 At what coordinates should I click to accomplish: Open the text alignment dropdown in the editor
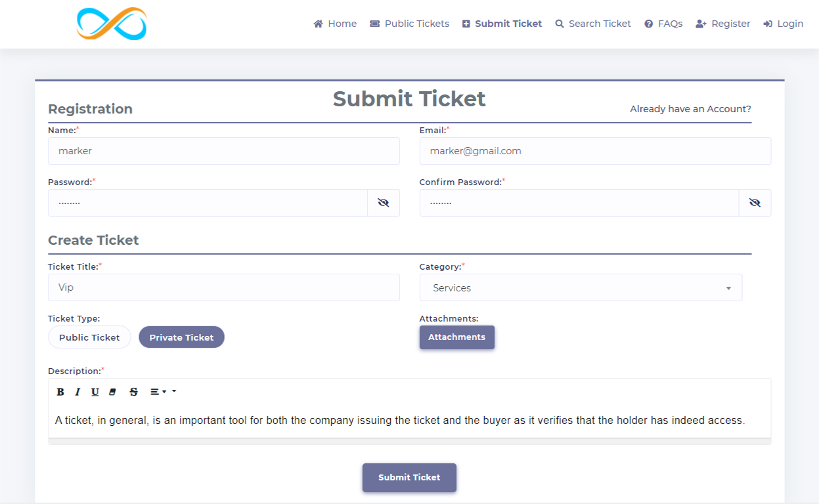tap(154, 391)
